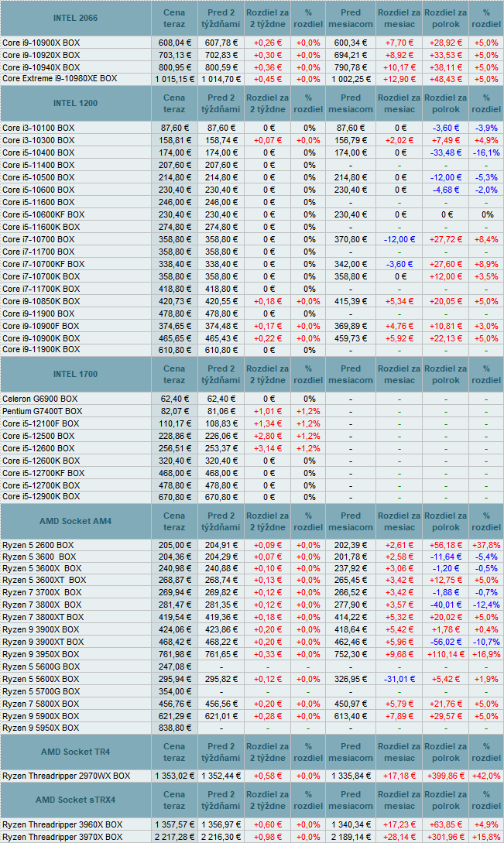Click the 608,04 € current price cell
Screen dimensions: 504x843
tap(175, 43)
